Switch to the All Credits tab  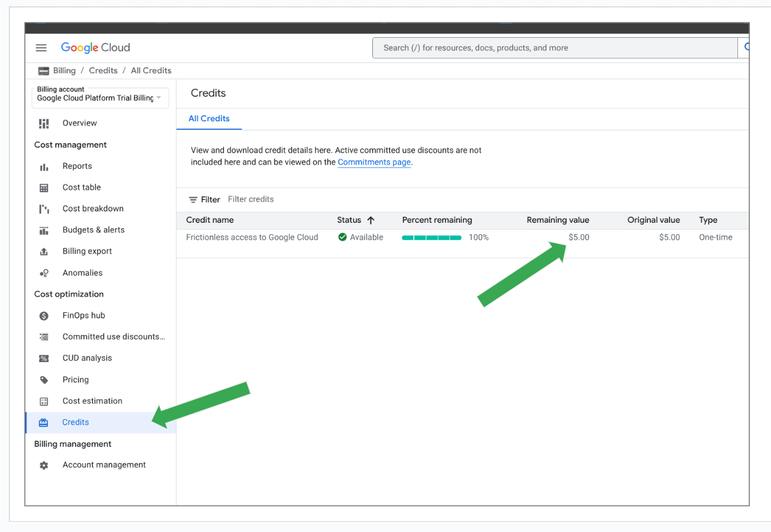(x=209, y=119)
